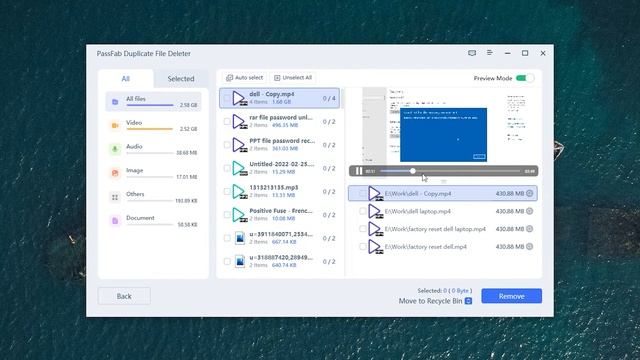Click the Back button
640x360 pixels.
pyautogui.click(x=124, y=296)
